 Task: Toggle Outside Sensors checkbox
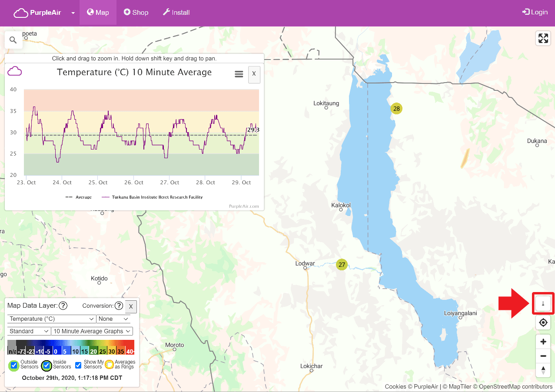coord(14,365)
